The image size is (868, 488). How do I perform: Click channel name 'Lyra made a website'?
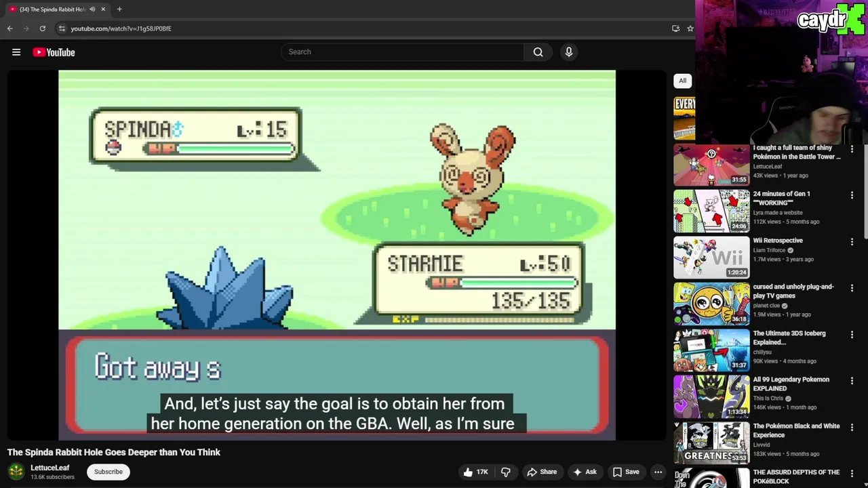(778, 213)
